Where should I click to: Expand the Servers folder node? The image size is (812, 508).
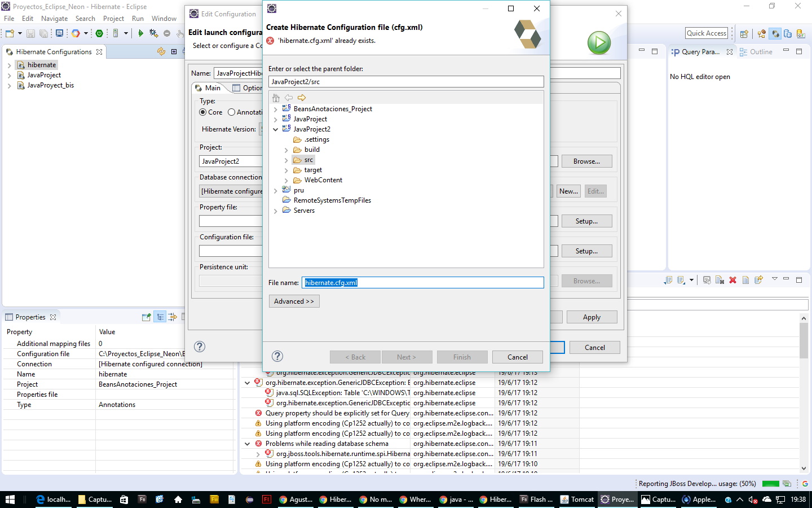click(275, 211)
